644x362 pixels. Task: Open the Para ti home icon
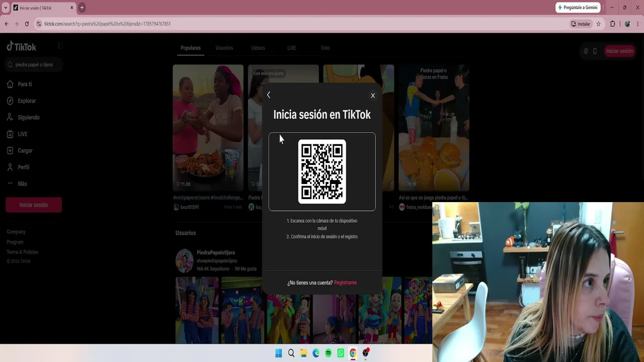click(10, 84)
